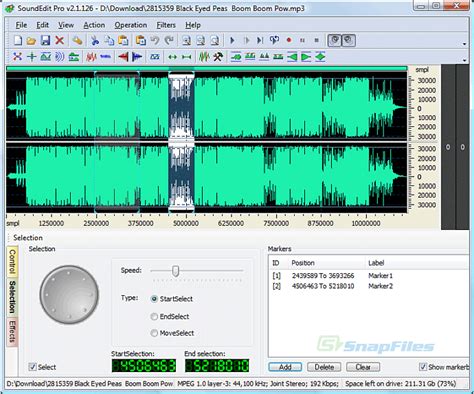Image resolution: width=474 pixels, height=394 pixels.
Task: Toggle the second pressed toolbar view button
Action: (x=348, y=41)
